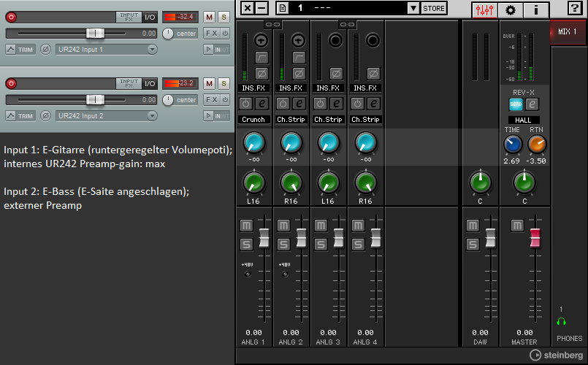Click pan knob on UR242 Input 2 track
588x365 pixels.
click(x=168, y=100)
